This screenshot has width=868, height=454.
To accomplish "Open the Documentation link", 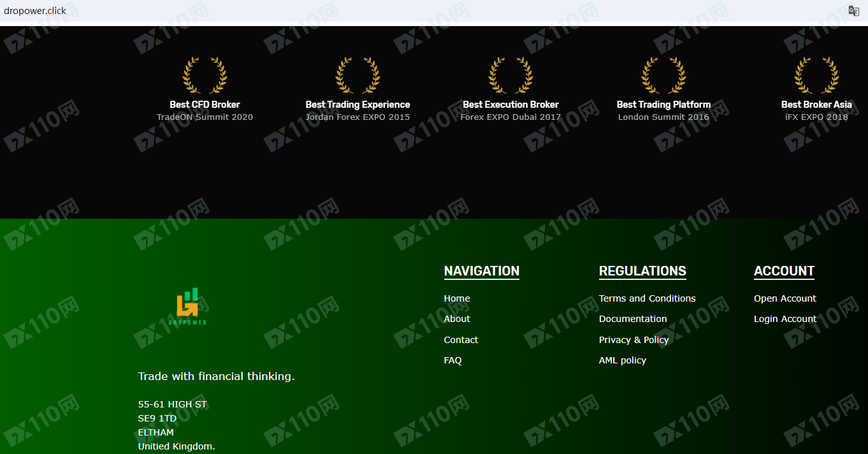I will 633,319.
